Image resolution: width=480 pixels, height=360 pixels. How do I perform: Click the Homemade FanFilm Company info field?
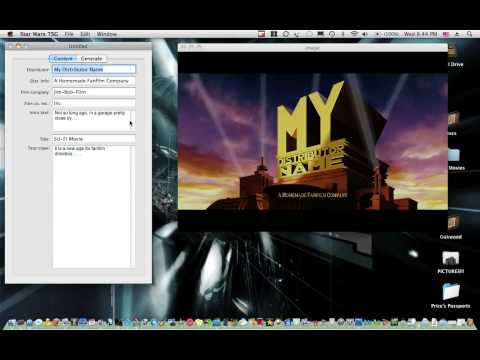coord(94,81)
